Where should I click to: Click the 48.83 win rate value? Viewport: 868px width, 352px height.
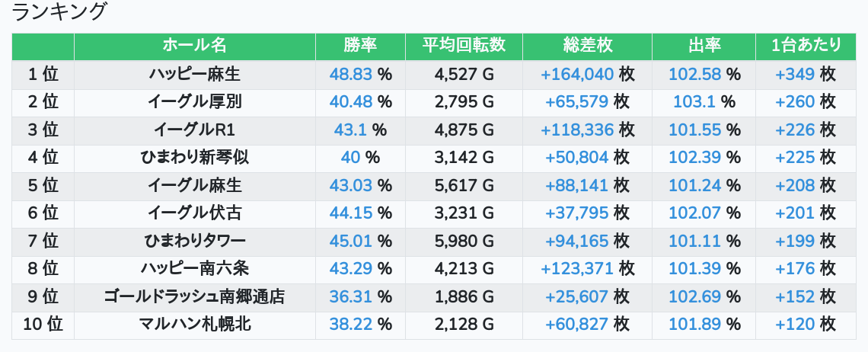click(351, 74)
